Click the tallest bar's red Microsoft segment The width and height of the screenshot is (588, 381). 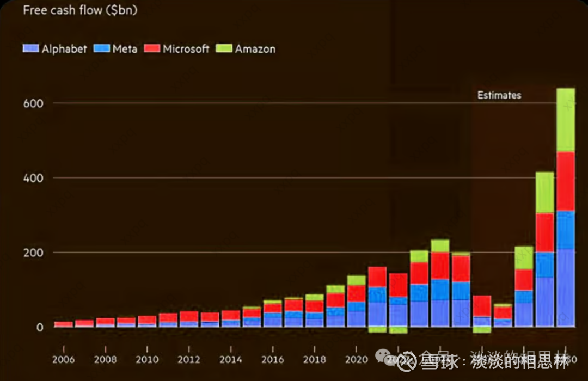[x=566, y=181]
